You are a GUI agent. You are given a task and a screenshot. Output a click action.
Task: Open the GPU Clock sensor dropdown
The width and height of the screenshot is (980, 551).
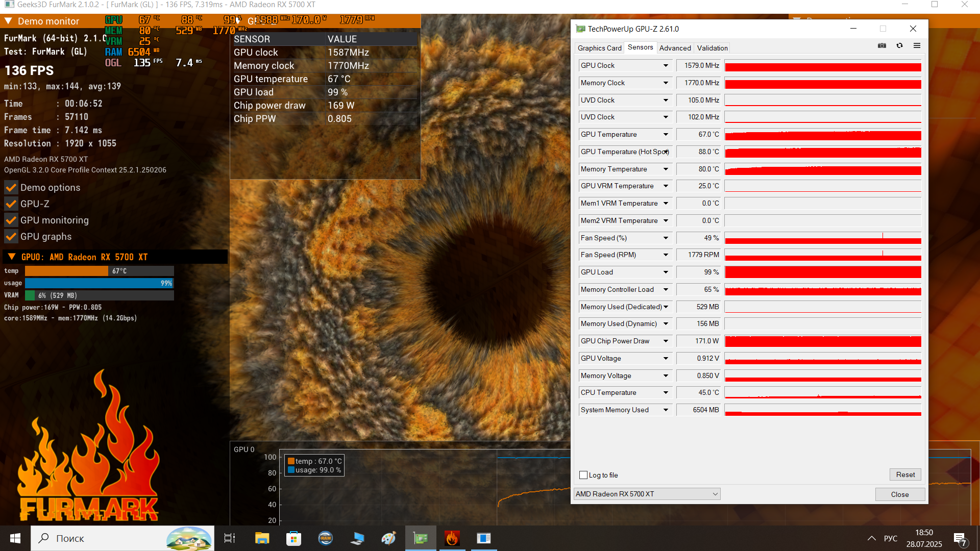click(666, 66)
